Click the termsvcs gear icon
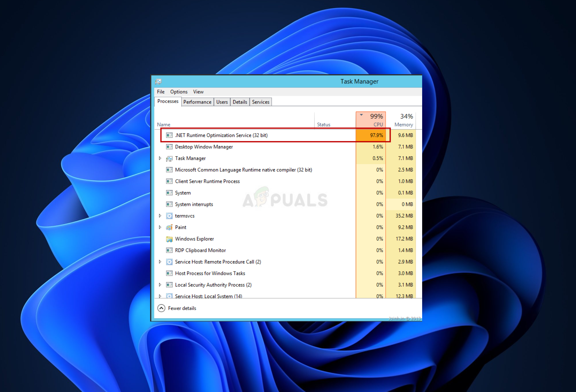The height and width of the screenshot is (392, 576). click(x=169, y=216)
